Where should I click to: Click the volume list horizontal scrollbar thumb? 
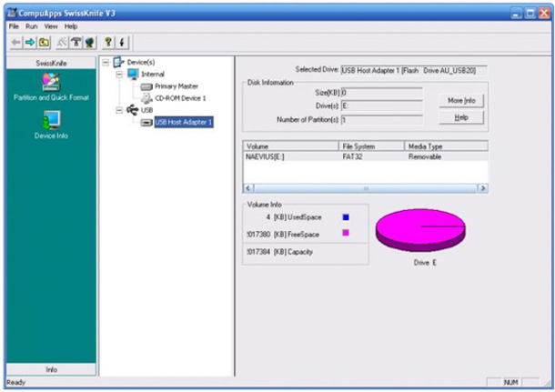(x=366, y=188)
